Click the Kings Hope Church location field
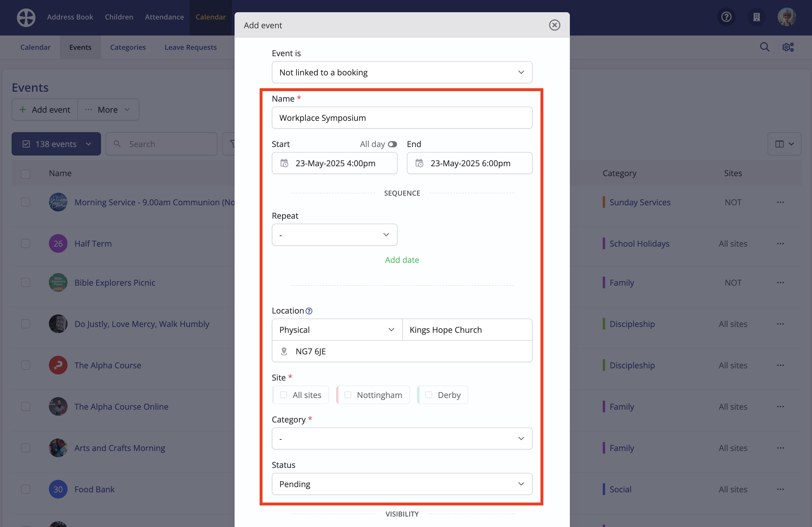Screen dimensions: 812x527 tap(467, 330)
